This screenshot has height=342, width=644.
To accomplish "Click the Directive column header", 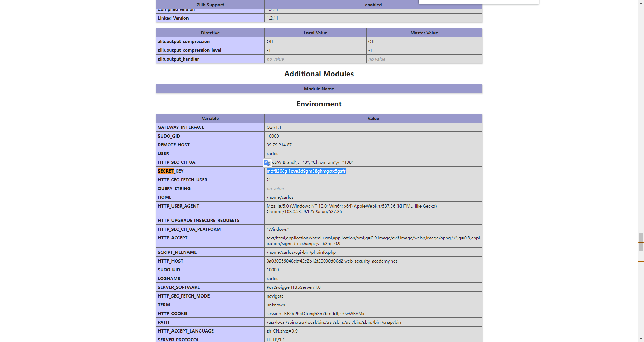I will [x=210, y=33].
